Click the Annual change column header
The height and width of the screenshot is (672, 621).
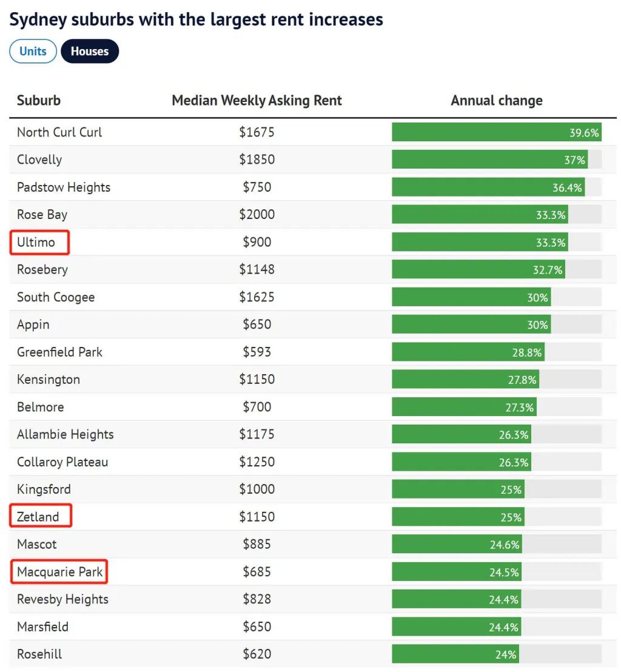(496, 101)
